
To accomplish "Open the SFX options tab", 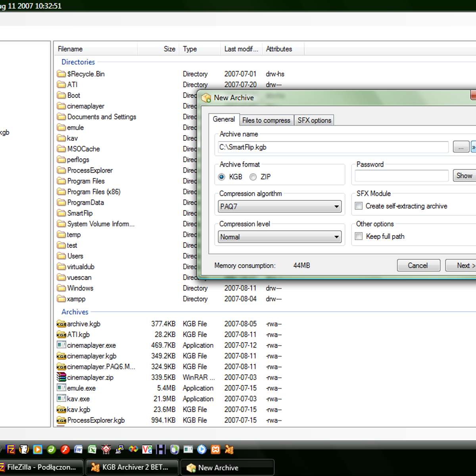I will [314, 120].
